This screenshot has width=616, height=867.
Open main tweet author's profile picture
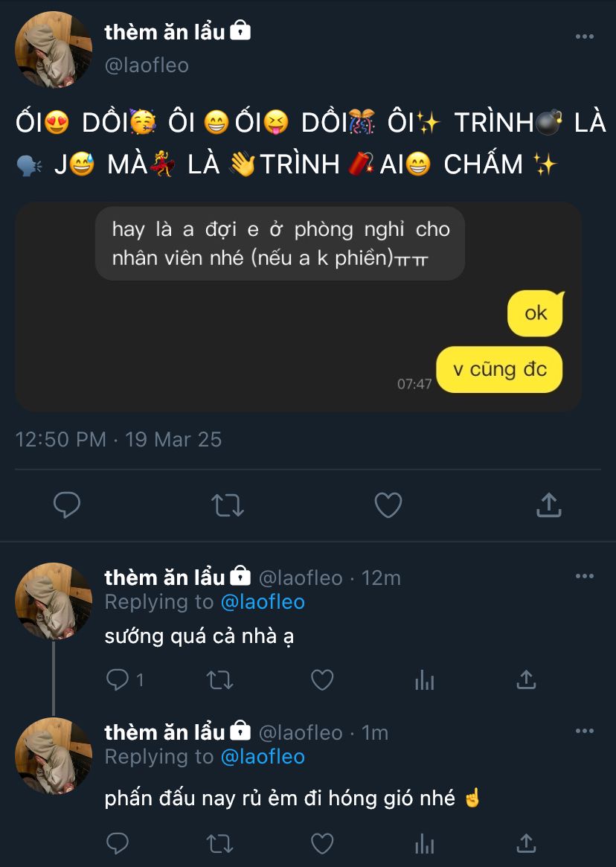pyautogui.click(x=54, y=50)
